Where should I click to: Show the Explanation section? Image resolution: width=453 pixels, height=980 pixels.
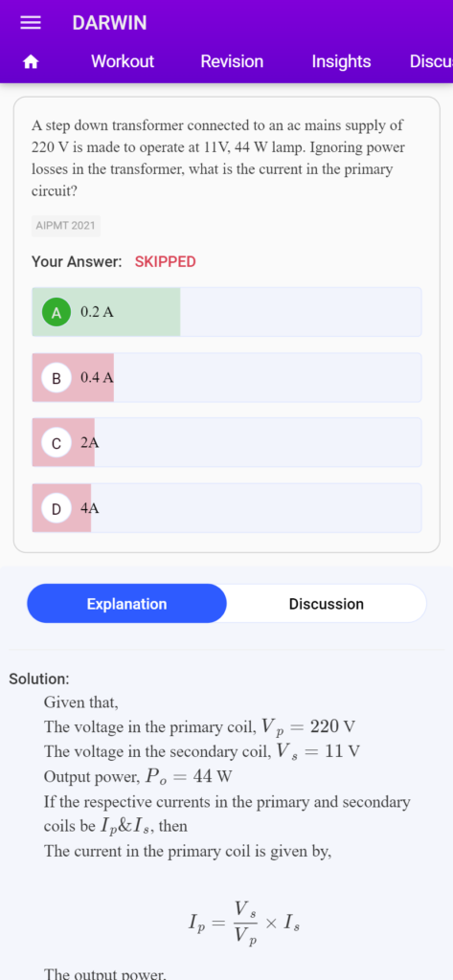(127, 604)
